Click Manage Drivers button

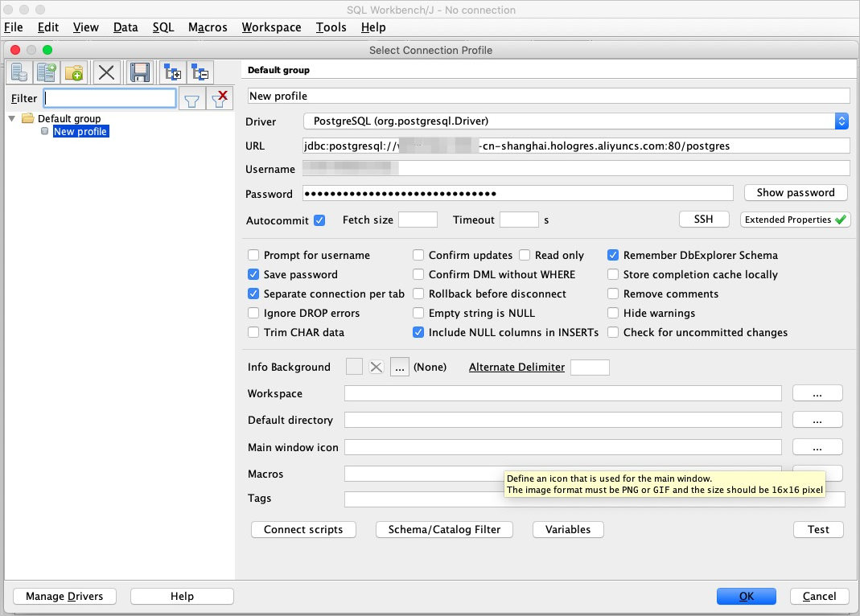[64, 596]
